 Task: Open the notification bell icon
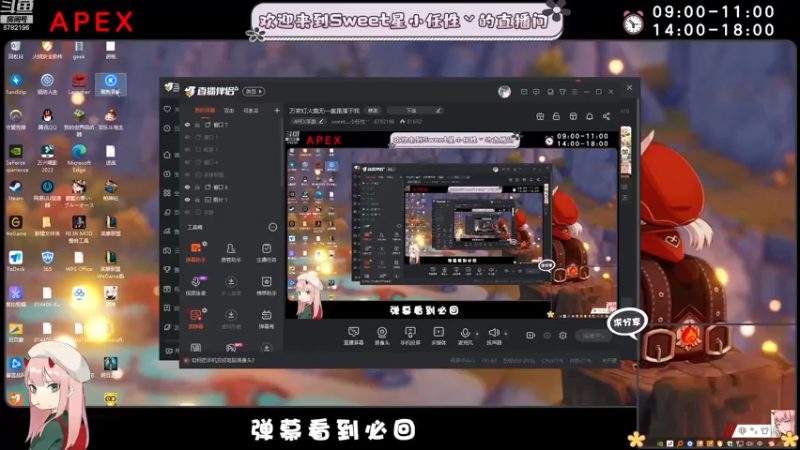tap(589, 116)
